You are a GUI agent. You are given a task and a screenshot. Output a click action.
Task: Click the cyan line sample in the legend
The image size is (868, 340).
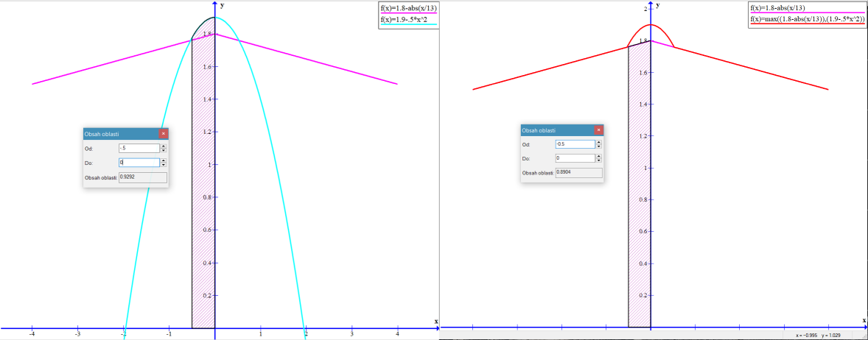click(x=408, y=26)
